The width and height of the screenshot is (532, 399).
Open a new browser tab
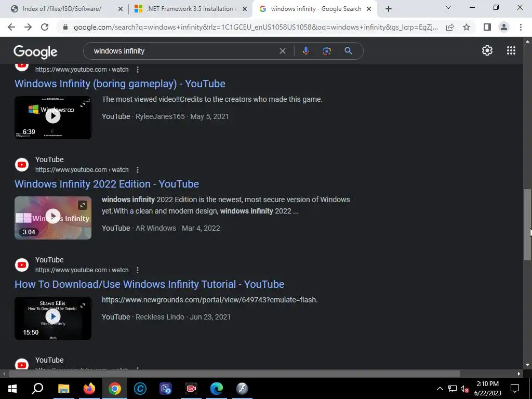tap(389, 9)
